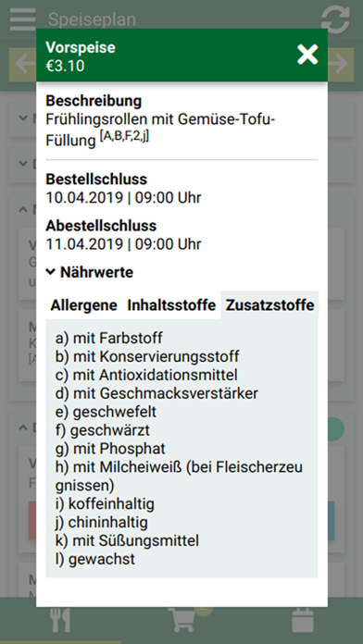
Task: Click the green toggle circle behind dialog
Action: pos(335,428)
